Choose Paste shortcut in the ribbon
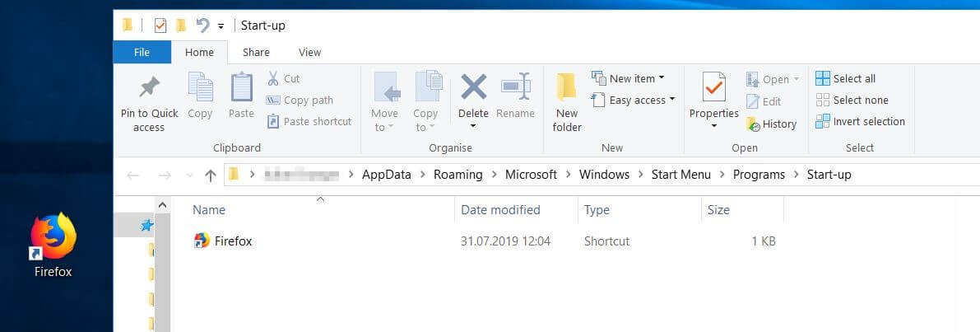Screen dimensions: 980x332 coord(309,121)
